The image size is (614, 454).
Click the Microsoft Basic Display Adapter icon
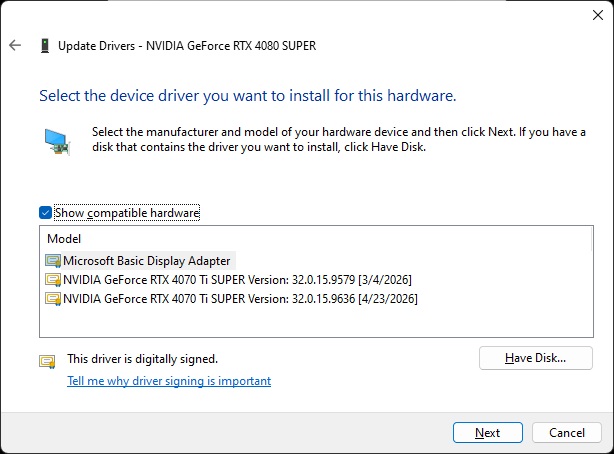(53, 261)
